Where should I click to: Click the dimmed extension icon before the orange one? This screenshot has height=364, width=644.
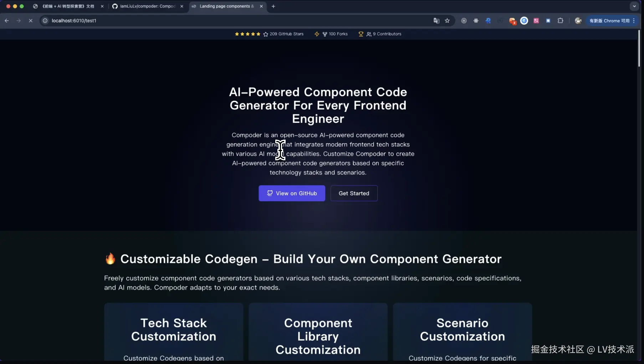tap(500, 21)
